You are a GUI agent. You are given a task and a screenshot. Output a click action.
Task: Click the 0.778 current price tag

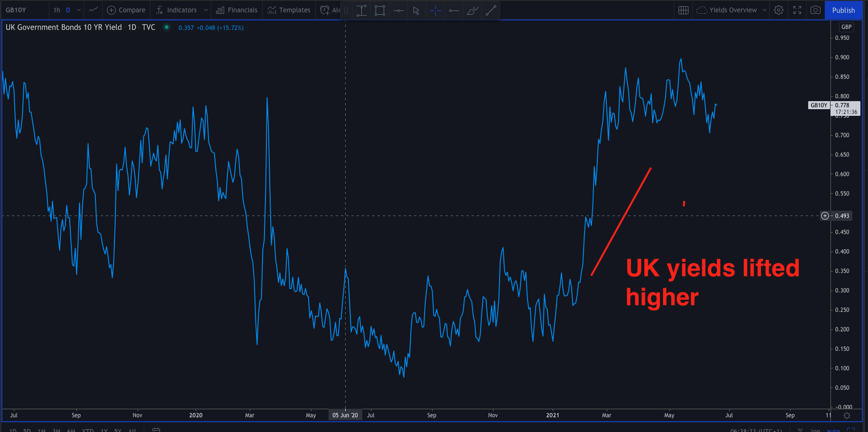(x=847, y=109)
